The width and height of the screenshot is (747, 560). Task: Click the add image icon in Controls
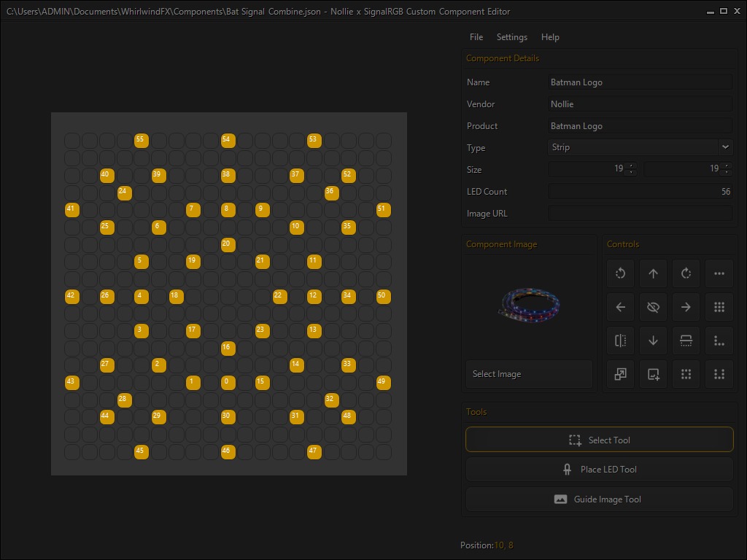pos(653,374)
